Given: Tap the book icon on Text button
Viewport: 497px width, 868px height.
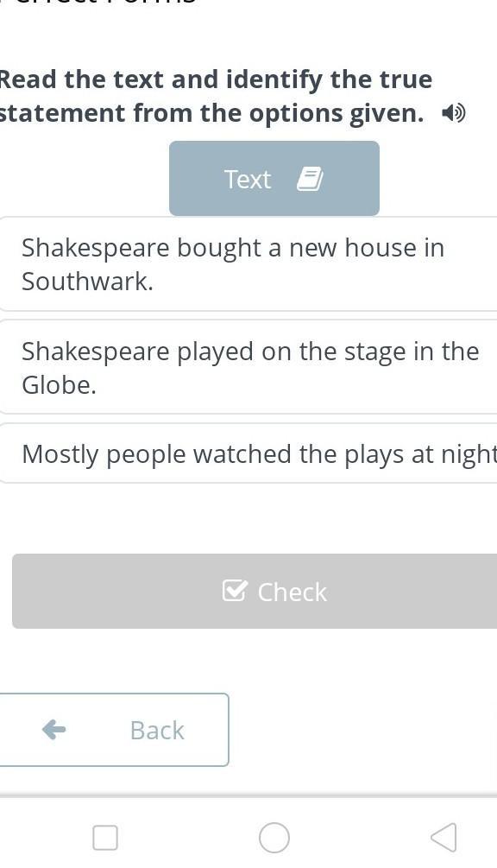Looking at the screenshot, I should click(310, 180).
